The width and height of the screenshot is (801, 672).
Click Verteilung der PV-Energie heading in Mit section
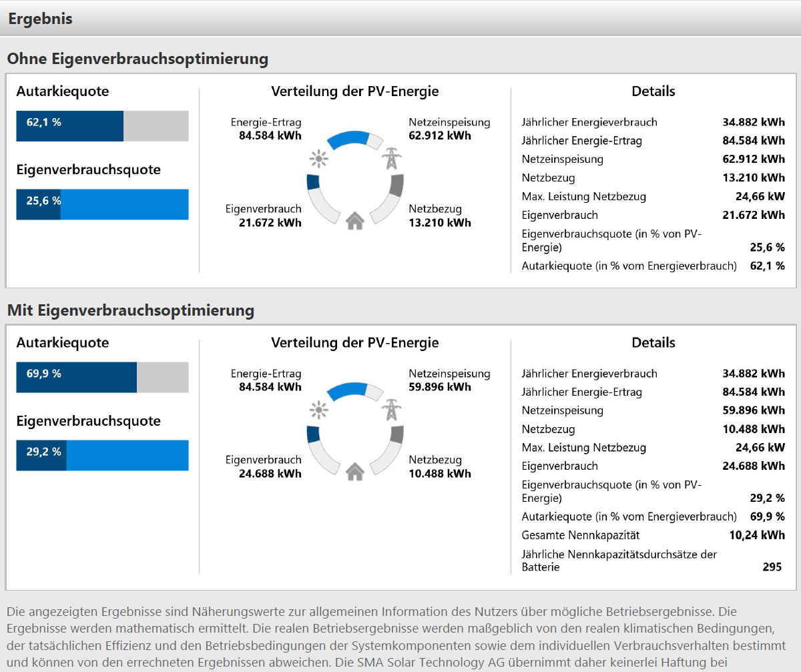tap(355, 342)
